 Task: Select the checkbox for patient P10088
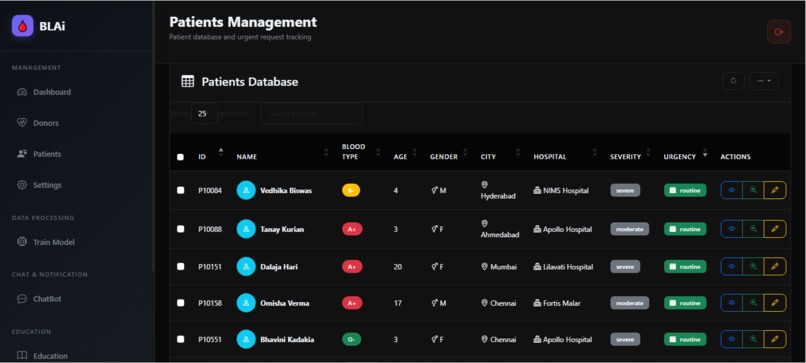[180, 229]
